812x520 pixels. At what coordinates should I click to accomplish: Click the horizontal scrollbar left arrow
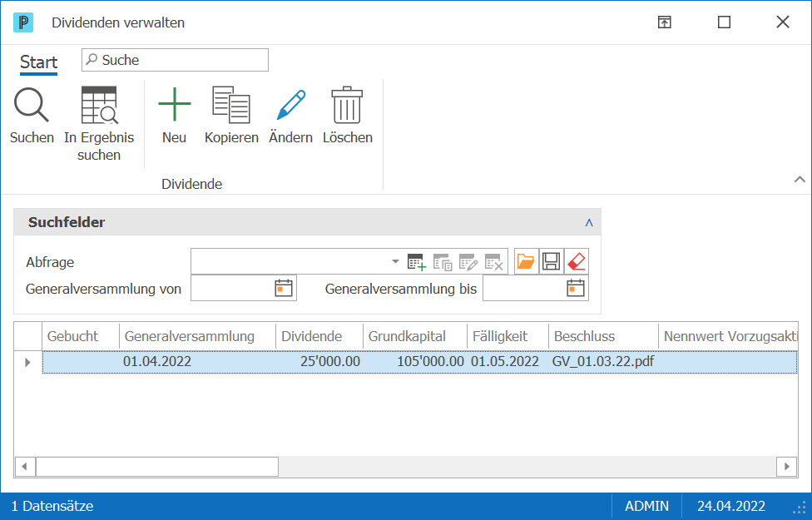pyautogui.click(x=24, y=467)
